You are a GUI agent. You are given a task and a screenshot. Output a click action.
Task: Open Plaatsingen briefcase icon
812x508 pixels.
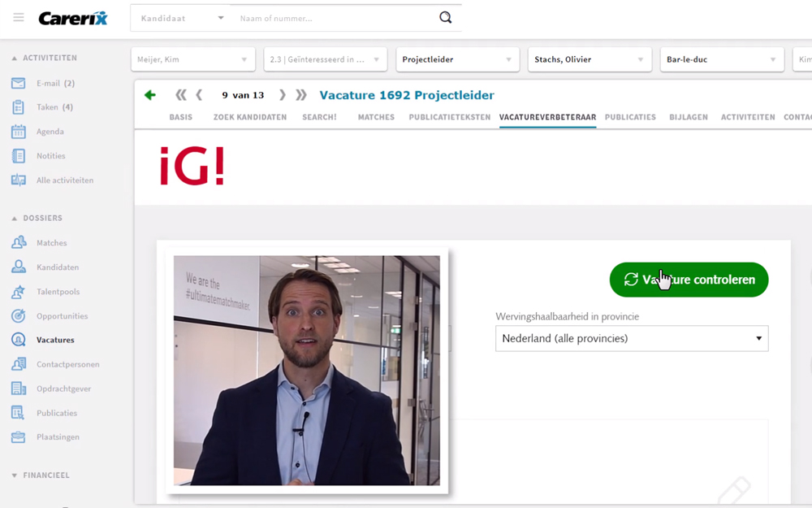18,437
